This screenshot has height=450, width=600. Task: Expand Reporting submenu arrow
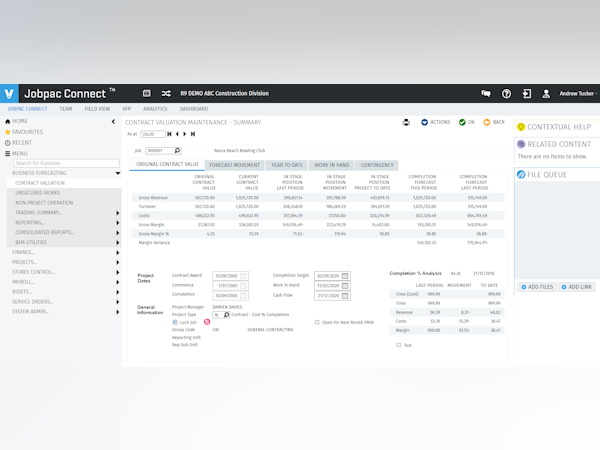[x=117, y=223]
